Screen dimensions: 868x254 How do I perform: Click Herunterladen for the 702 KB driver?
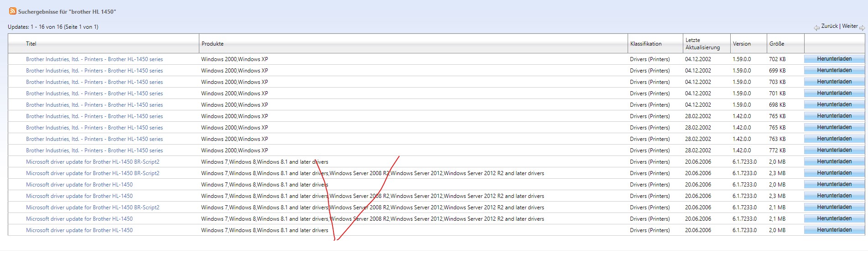click(834, 59)
